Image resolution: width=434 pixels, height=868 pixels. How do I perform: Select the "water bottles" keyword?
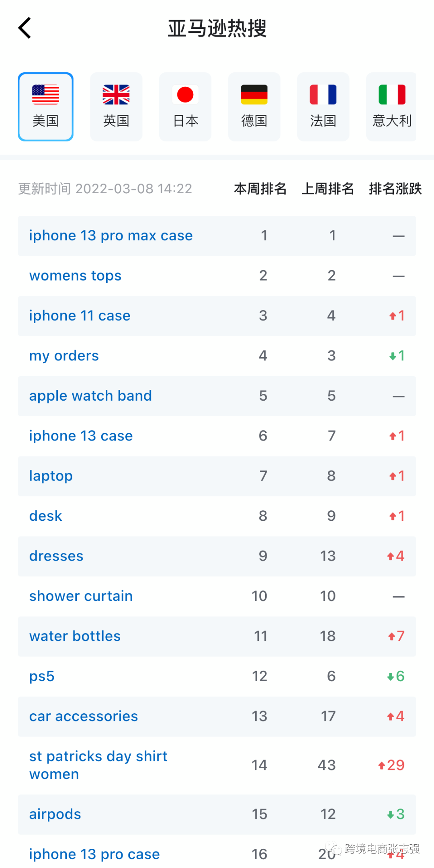coord(75,636)
